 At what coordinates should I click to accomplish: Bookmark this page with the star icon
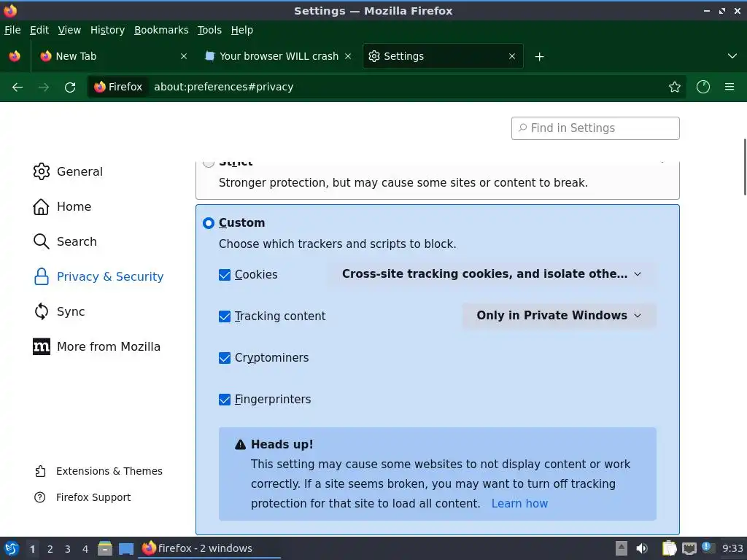[674, 87]
